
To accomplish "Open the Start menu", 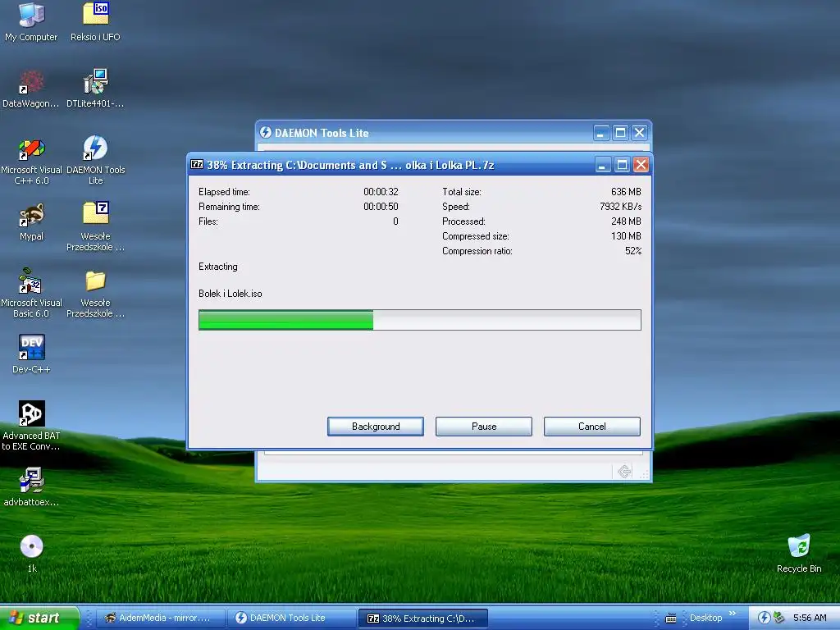I will (x=39, y=618).
